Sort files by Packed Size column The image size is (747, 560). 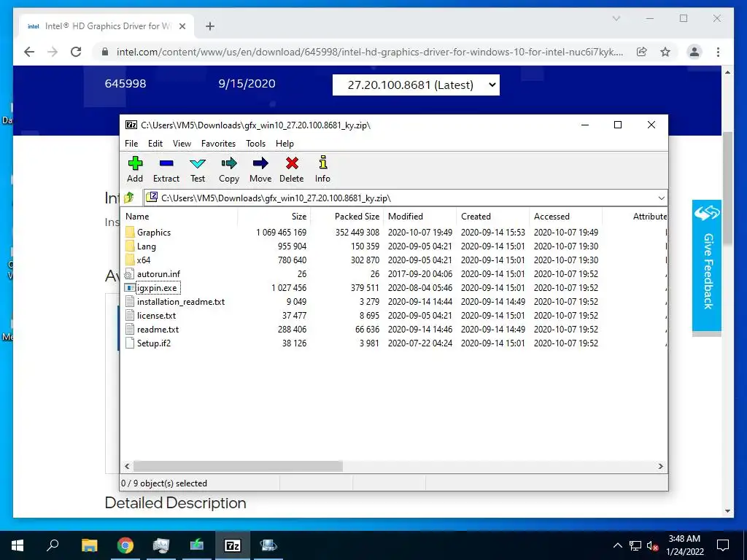click(x=347, y=216)
